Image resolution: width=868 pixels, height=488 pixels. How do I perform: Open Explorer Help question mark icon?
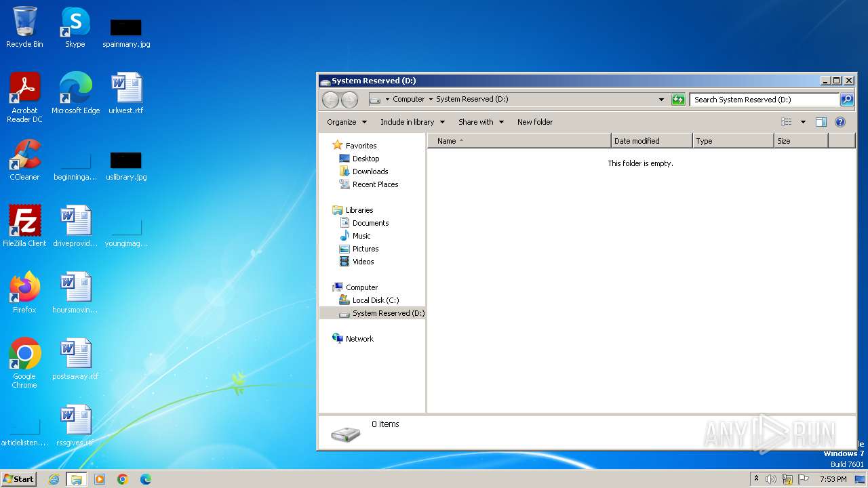pos(840,122)
